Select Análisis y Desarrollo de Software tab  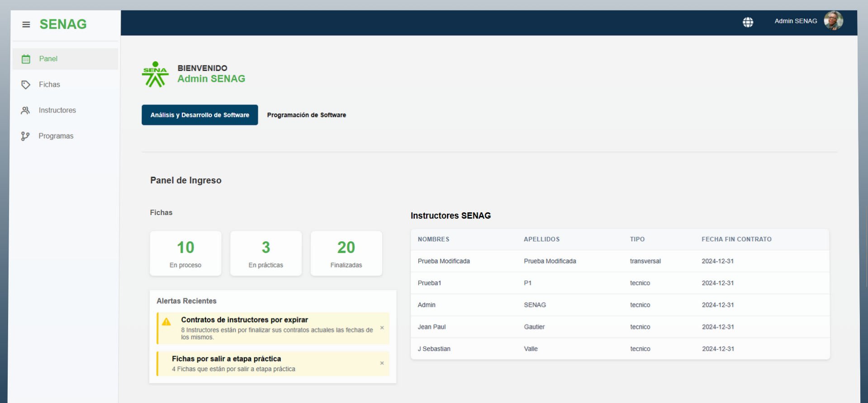[x=199, y=115]
